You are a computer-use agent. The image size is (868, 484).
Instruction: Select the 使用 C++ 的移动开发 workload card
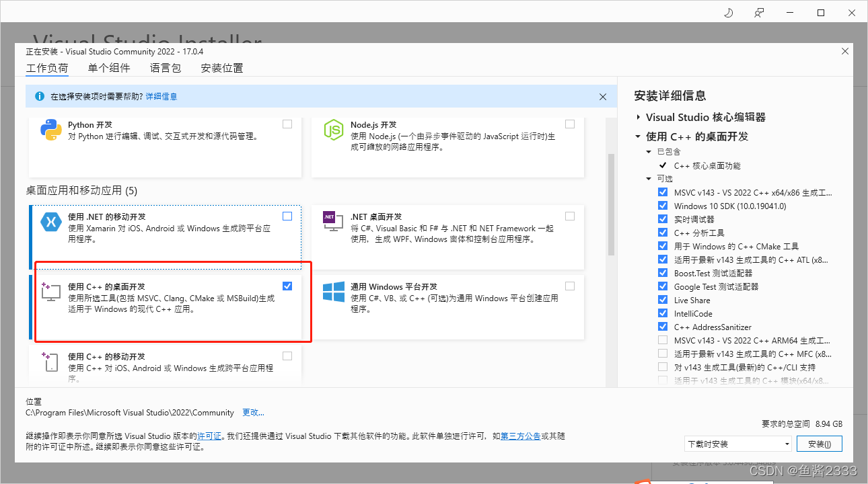[x=166, y=364]
